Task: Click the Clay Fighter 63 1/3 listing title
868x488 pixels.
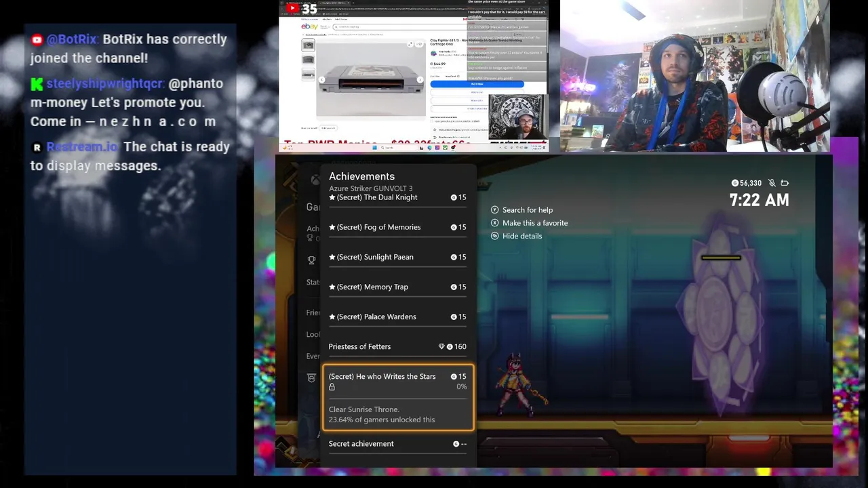Action: (477, 42)
